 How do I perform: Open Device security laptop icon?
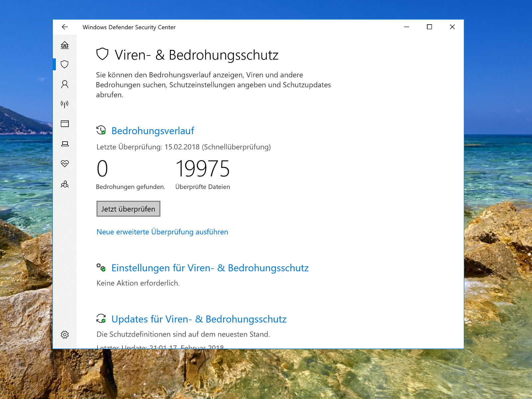pyautogui.click(x=65, y=144)
